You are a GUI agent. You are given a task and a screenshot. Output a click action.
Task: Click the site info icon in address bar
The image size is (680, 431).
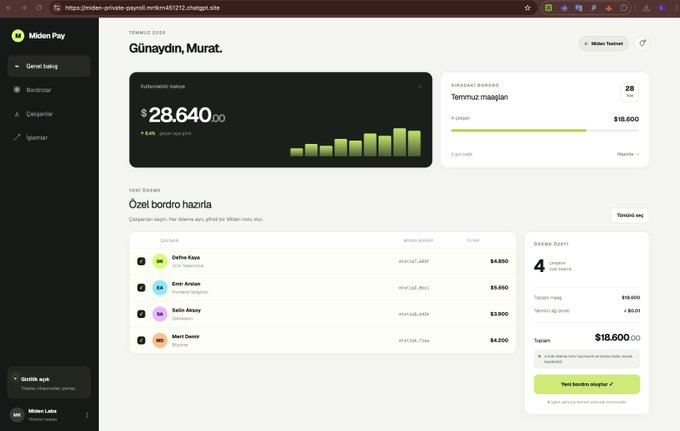[57, 8]
